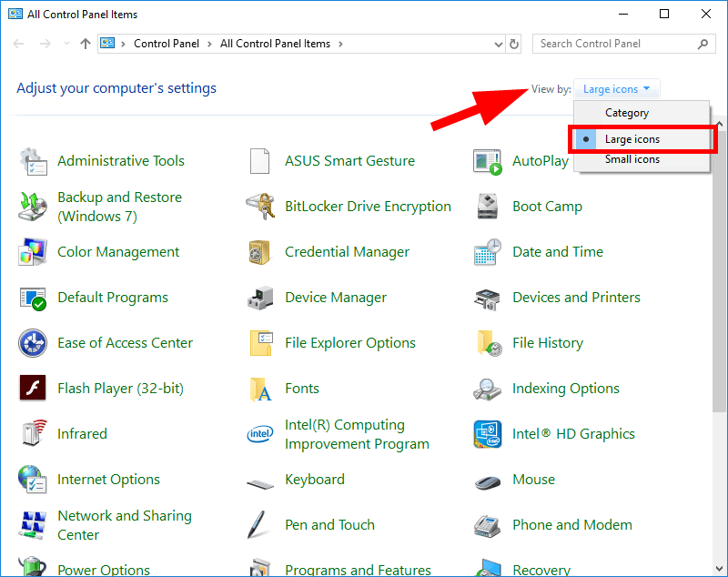Choose Category in the View by menu
Viewport: 728px width, 577px height.
(x=642, y=113)
